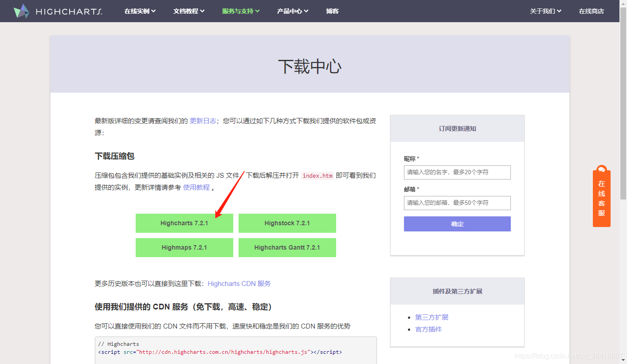Download Highcharts 7.2.1 package
This screenshot has width=627, height=364.
(184, 223)
